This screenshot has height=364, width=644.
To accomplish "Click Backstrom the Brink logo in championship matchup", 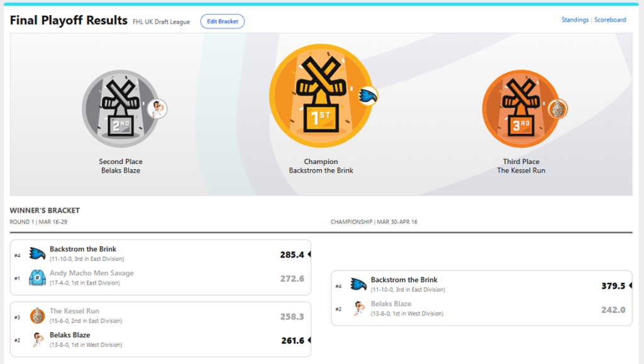I will 358,284.
